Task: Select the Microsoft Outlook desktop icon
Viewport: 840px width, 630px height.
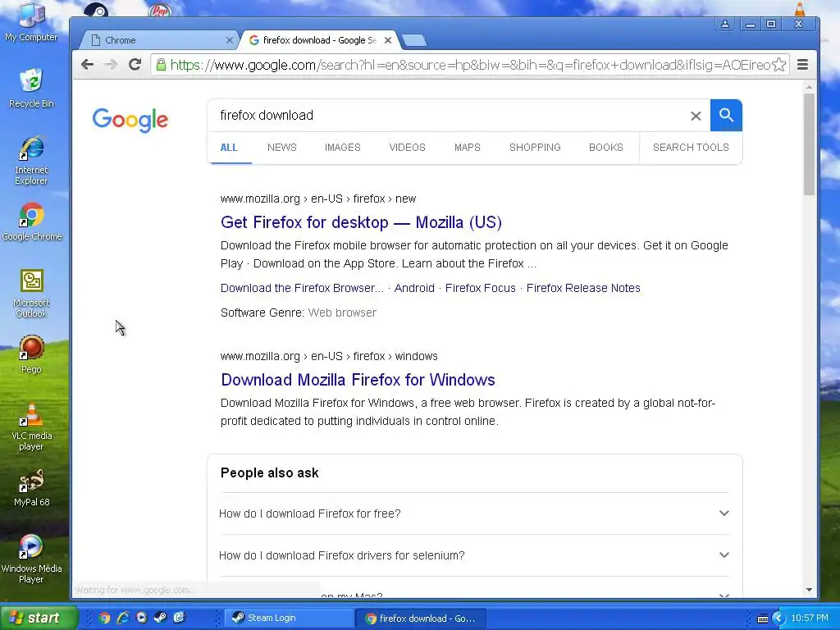Action: (31, 294)
